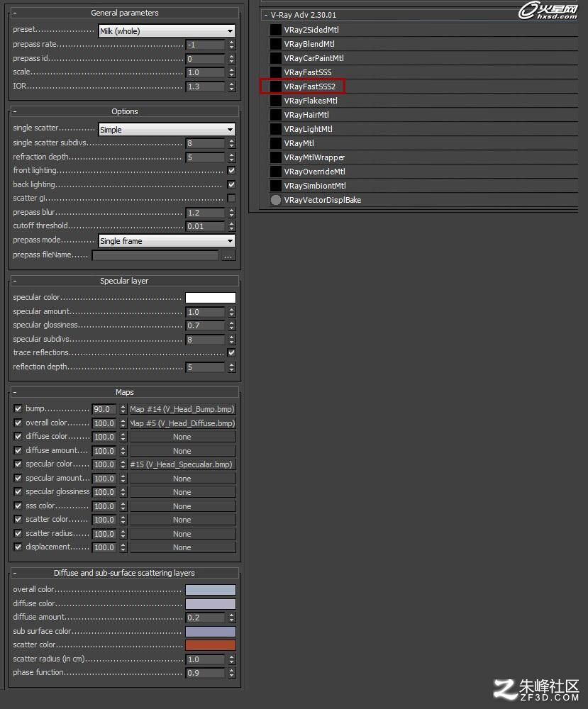Browse for prepass fileName with ellipsis button

[x=228, y=255]
